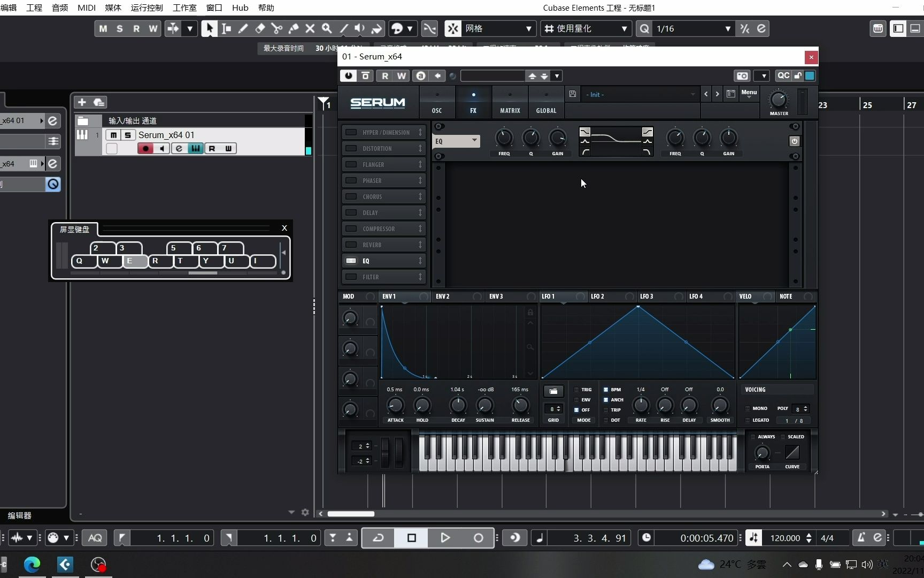Screen dimensions: 924x578
Task: Open Microsoft Edge from the taskbar
Action: [32, 564]
